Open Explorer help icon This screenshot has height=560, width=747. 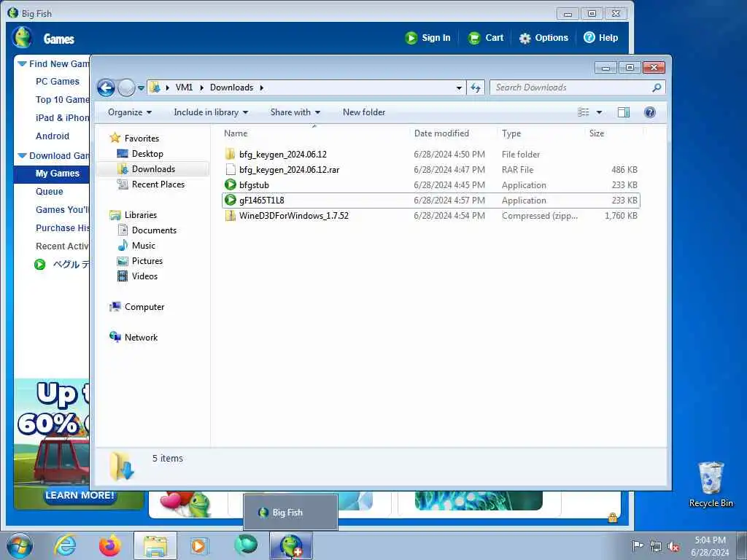tap(649, 112)
